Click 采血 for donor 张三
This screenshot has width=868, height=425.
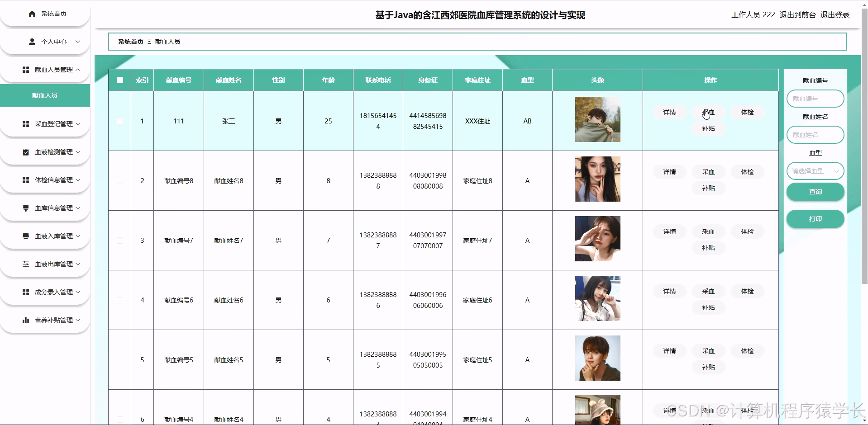[x=708, y=112]
